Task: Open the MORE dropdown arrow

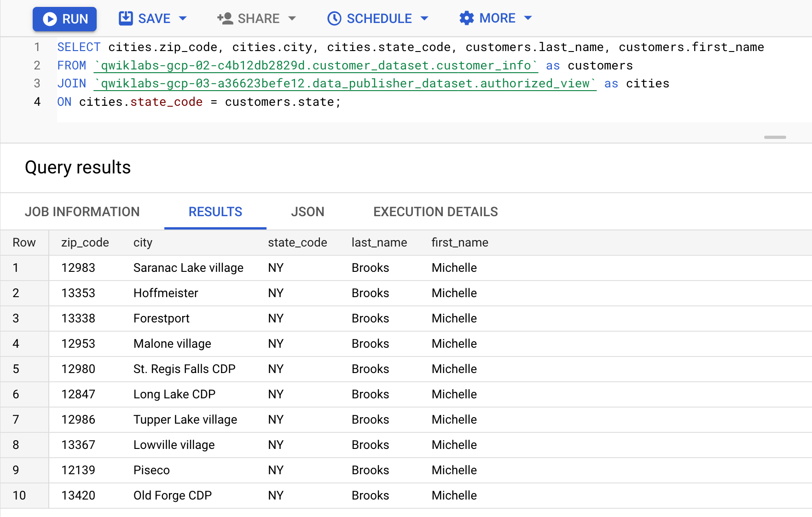Action: point(528,18)
